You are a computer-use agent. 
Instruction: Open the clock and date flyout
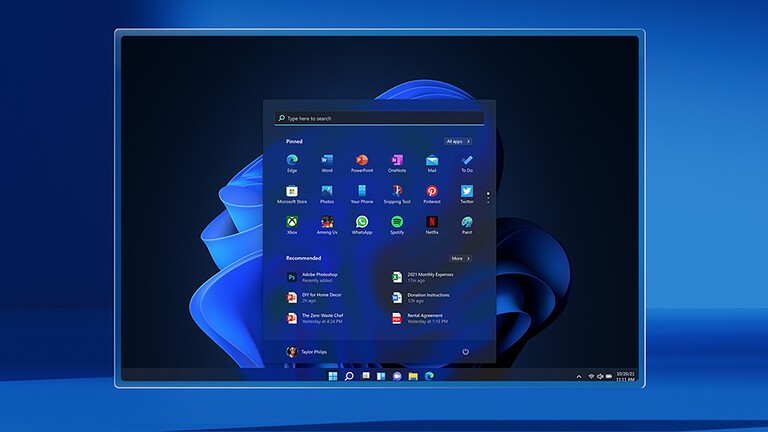point(625,377)
